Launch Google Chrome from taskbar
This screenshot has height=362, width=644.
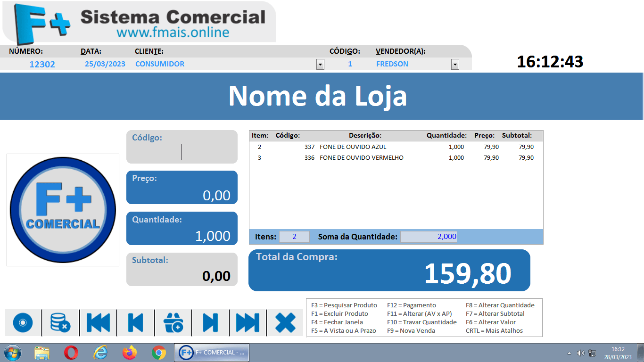click(159, 353)
